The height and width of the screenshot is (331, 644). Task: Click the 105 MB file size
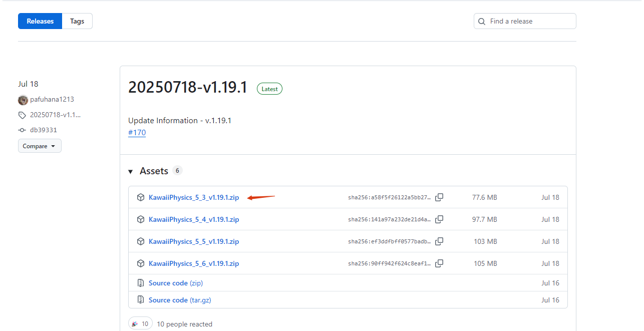coord(486,263)
